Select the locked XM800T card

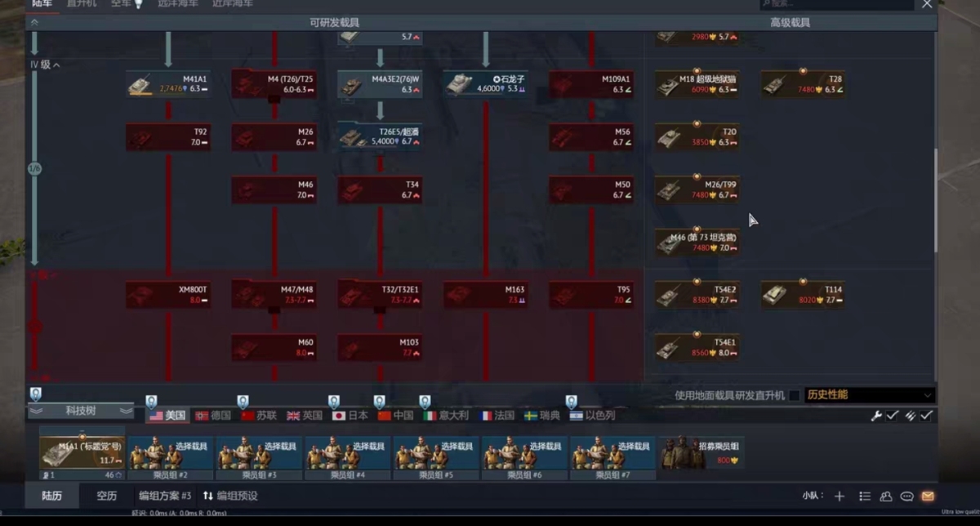[x=168, y=295]
